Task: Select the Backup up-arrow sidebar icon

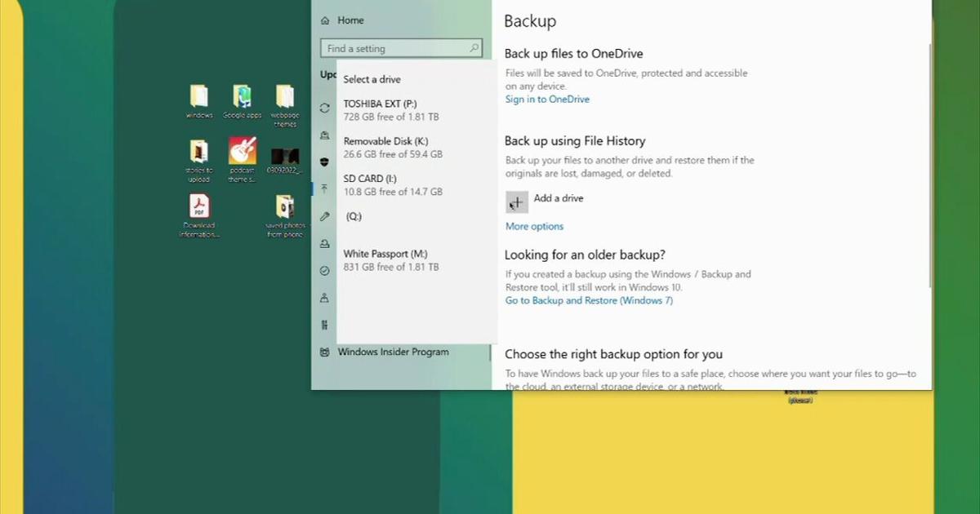Action: click(x=325, y=188)
